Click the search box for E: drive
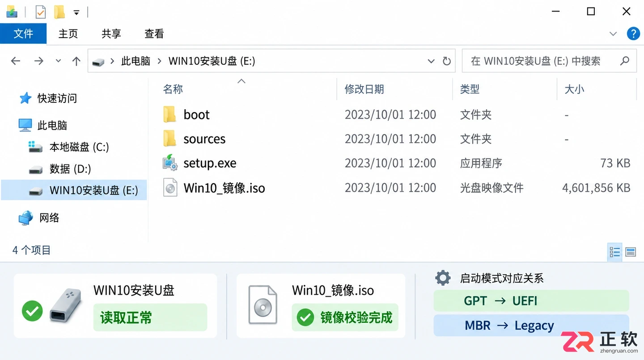This screenshot has width=644, height=360. coord(549,61)
